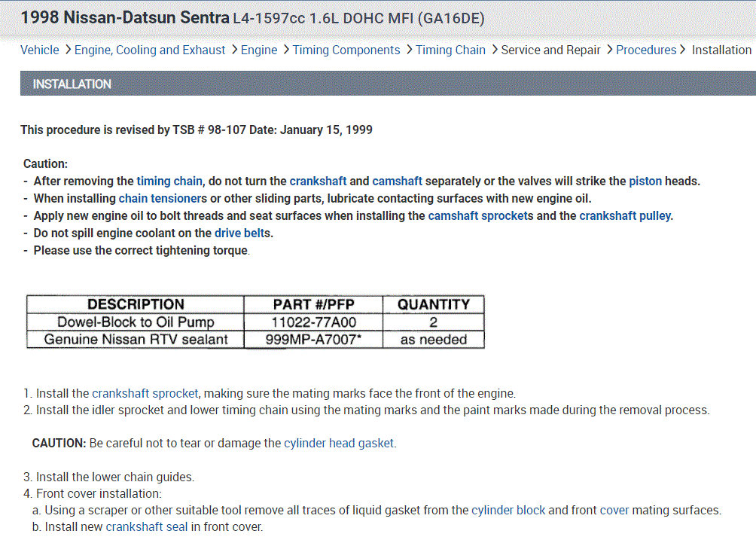Click the chevron arrow before Timing Chain breadcrumb
Image resolution: width=756 pixels, height=546 pixels.
pyautogui.click(x=409, y=50)
